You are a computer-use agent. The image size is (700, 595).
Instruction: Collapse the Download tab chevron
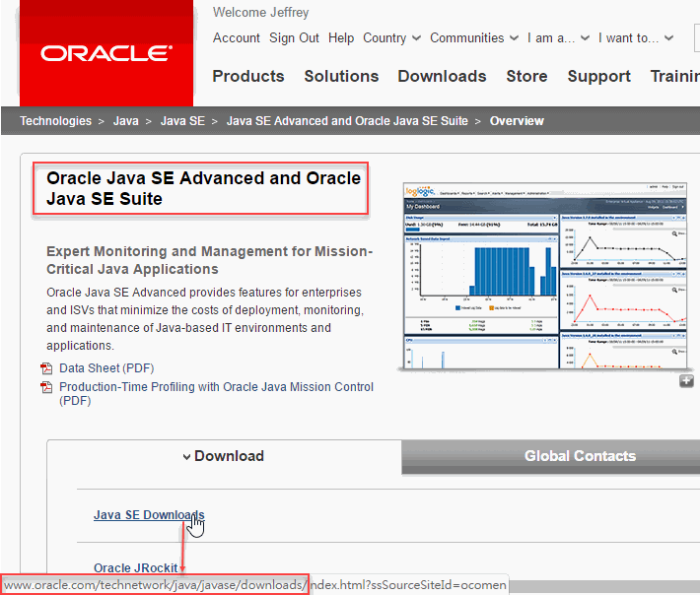[x=186, y=457]
